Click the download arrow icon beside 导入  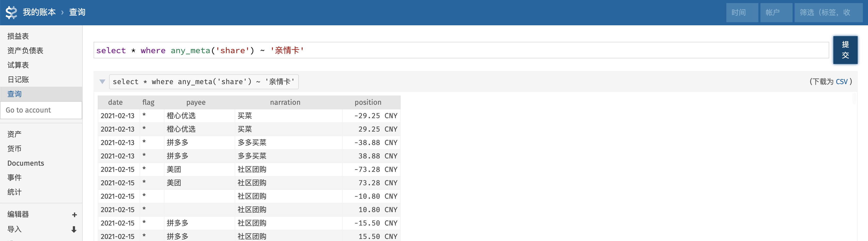coord(74,230)
